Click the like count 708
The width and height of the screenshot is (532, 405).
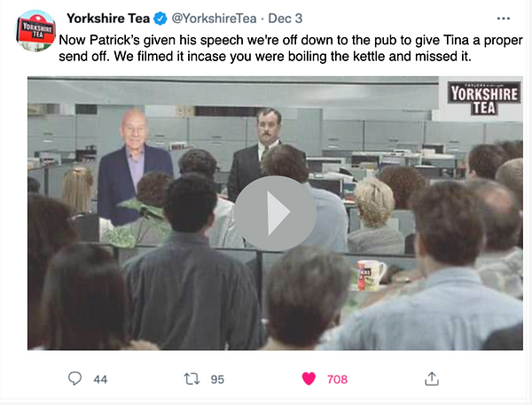(x=337, y=379)
